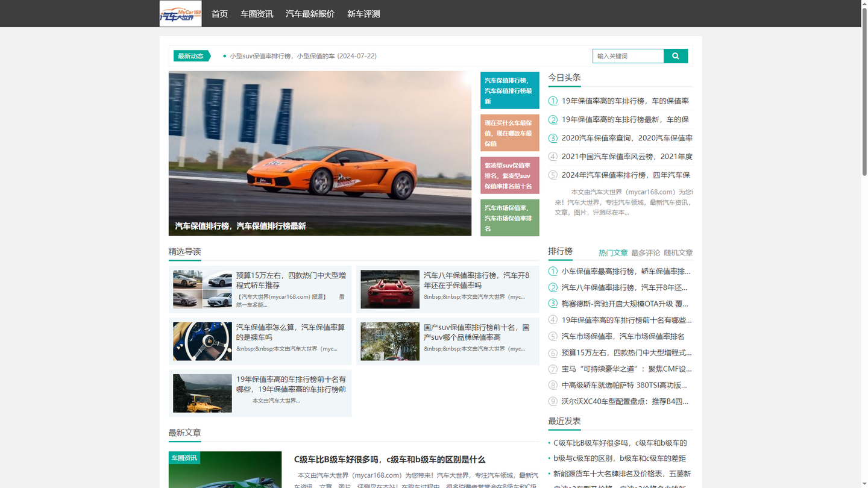
Task: Open the 新车评测 menu item
Action: (363, 14)
